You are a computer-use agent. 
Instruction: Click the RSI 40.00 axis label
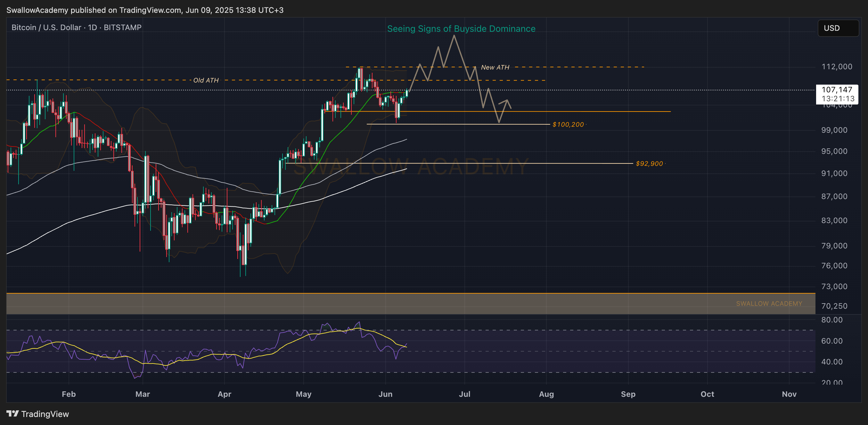831,362
